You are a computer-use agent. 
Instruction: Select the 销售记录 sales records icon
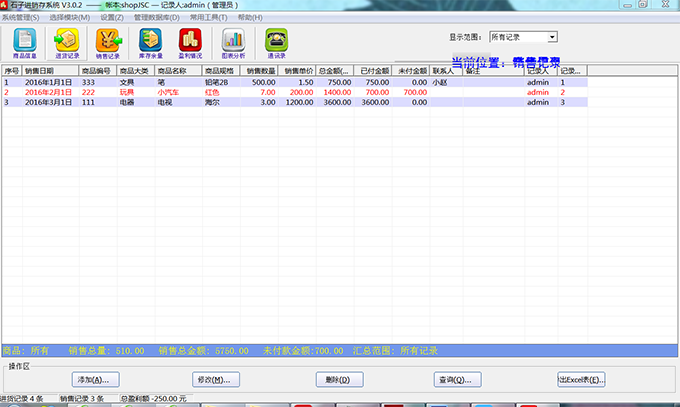[x=107, y=41]
